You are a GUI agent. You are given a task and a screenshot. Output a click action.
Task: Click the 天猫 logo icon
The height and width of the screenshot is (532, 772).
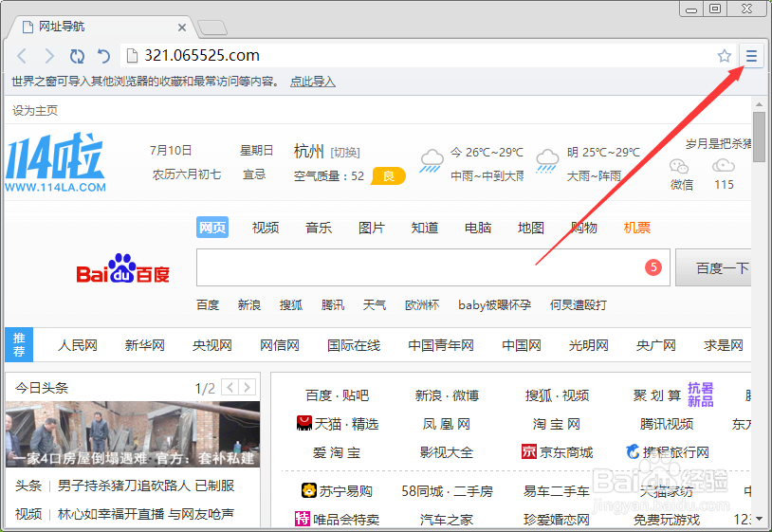pyautogui.click(x=304, y=423)
